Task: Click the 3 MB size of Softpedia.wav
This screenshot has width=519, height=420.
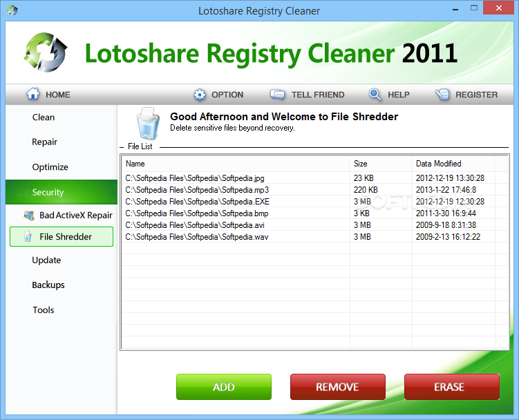Action: [x=362, y=237]
